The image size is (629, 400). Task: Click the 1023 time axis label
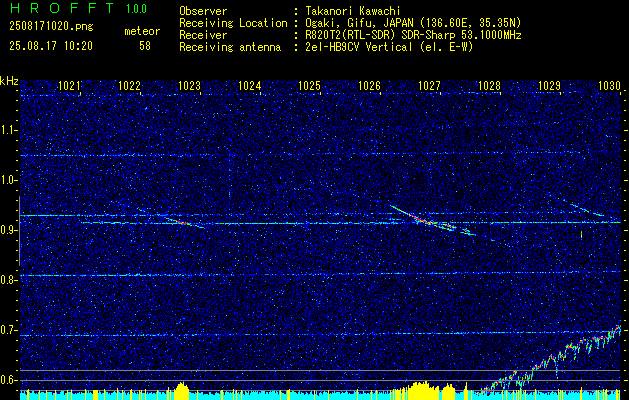click(x=189, y=86)
